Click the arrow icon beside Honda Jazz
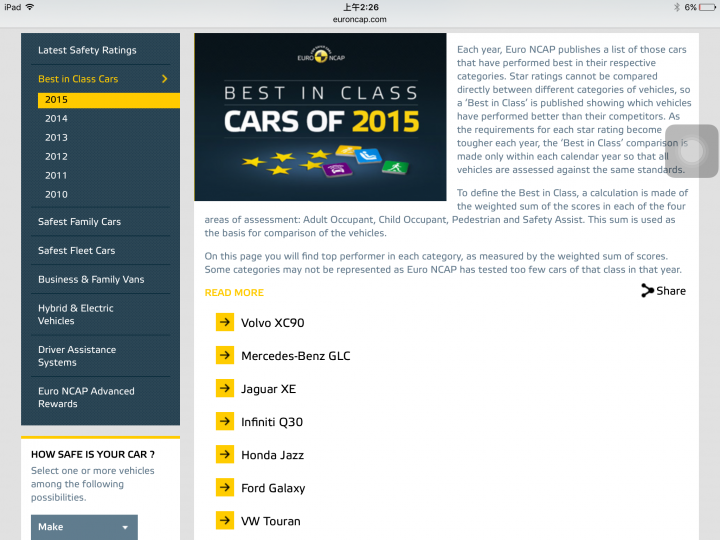 (x=225, y=455)
